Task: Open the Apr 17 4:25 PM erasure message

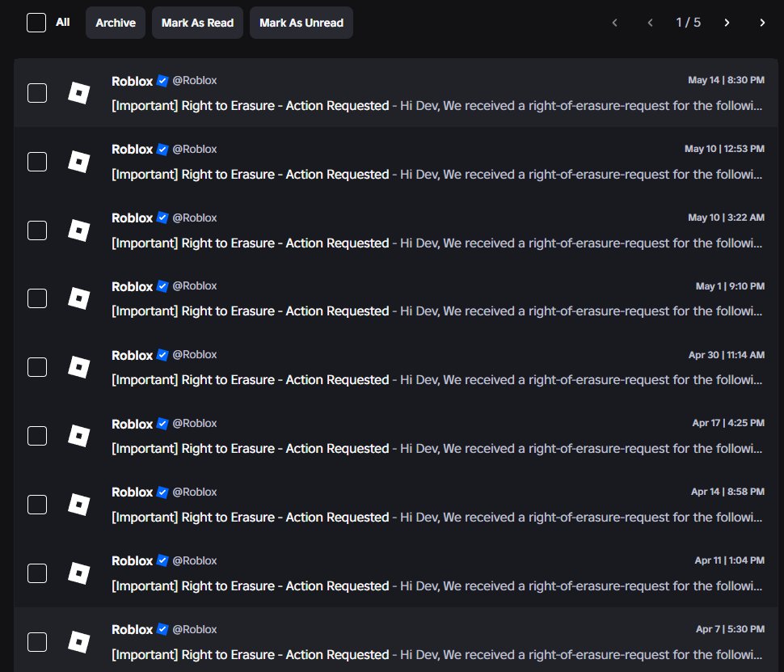Action: point(396,436)
